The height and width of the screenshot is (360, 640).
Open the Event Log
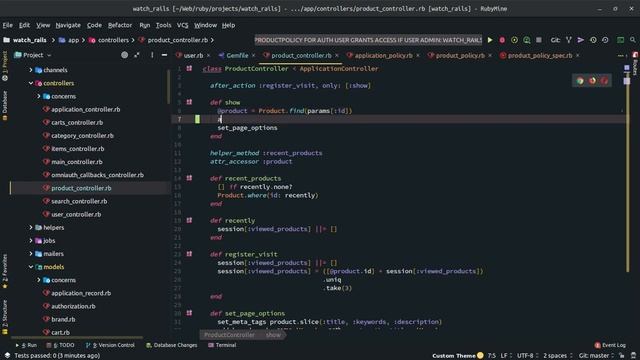610,345
